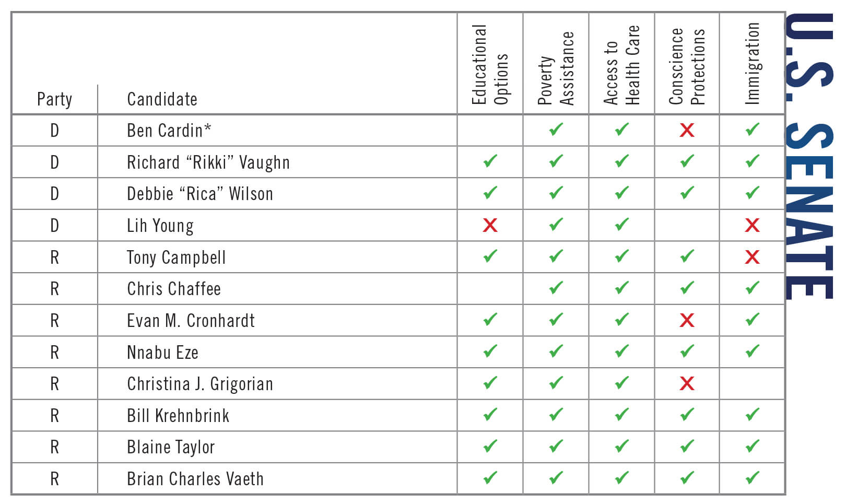Click the party letter beside Blaine Taylor
Viewport: 846px width, 504px height.
[54, 448]
